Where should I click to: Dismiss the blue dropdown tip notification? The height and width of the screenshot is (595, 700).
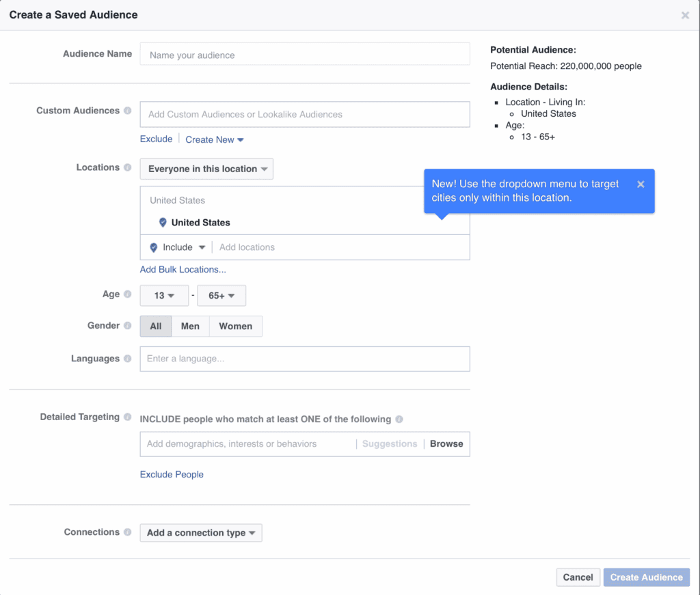[x=641, y=184]
